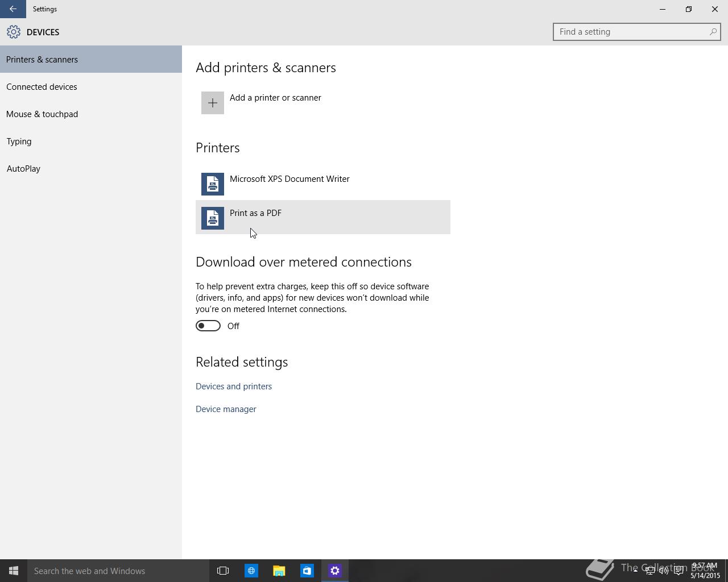Image resolution: width=728 pixels, height=582 pixels.
Task: Open File Explorer from the taskbar
Action: (x=279, y=571)
